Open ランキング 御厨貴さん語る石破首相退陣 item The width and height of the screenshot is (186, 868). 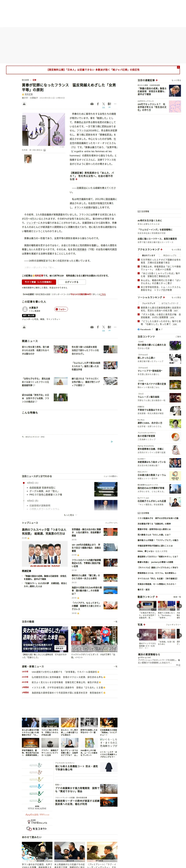[x=160, y=309]
